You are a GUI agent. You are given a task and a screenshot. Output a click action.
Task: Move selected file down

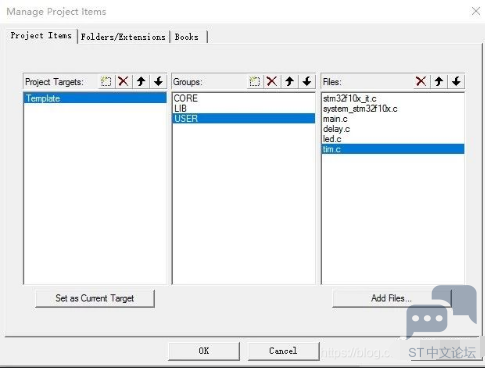[456, 81]
